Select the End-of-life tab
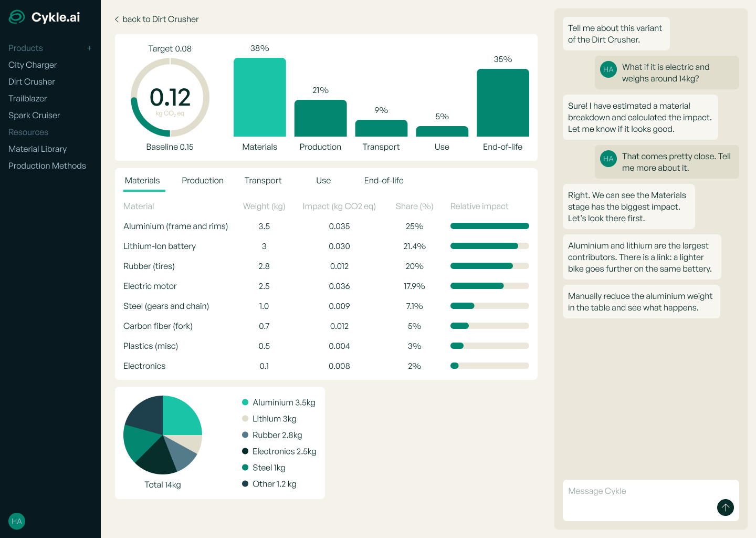 tap(384, 181)
